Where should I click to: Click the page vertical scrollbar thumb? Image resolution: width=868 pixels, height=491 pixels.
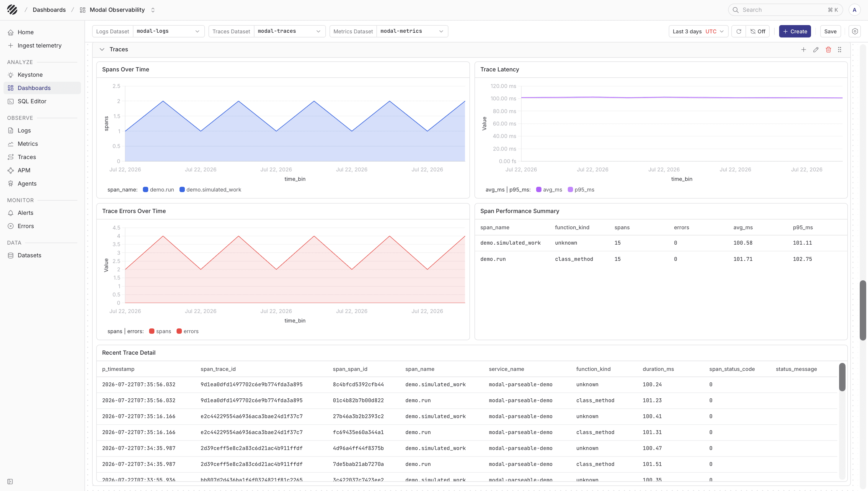[x=863, y=310]
